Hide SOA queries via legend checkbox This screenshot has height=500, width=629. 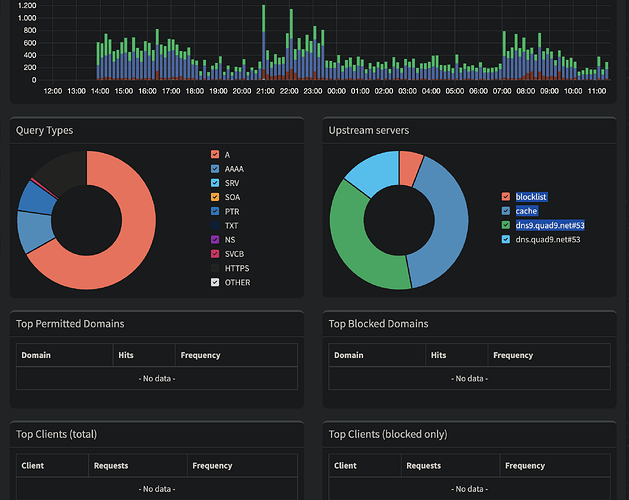click(215, 198)
